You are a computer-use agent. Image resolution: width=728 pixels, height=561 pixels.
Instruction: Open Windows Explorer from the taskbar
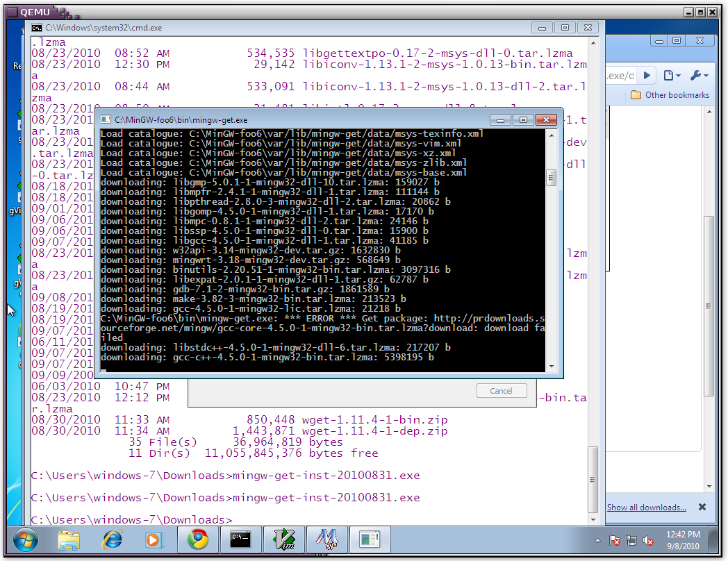coord(69,539)
